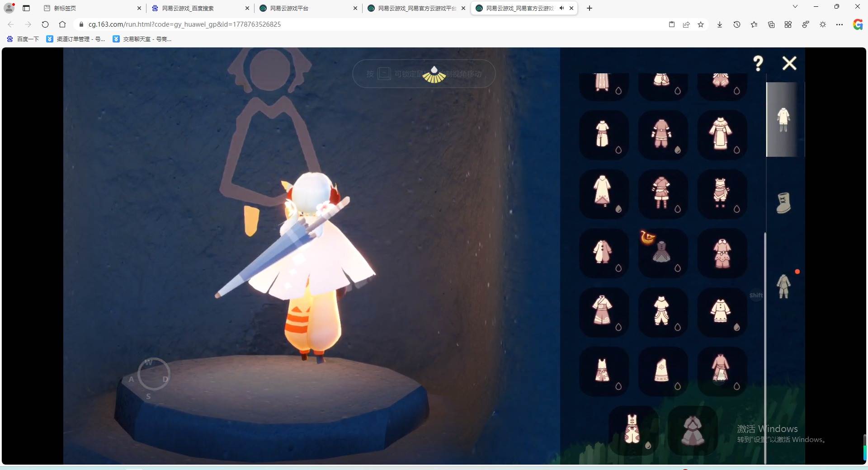
Task: Select the pink collared petal-skirt outfit
Action: click(722, 253)
